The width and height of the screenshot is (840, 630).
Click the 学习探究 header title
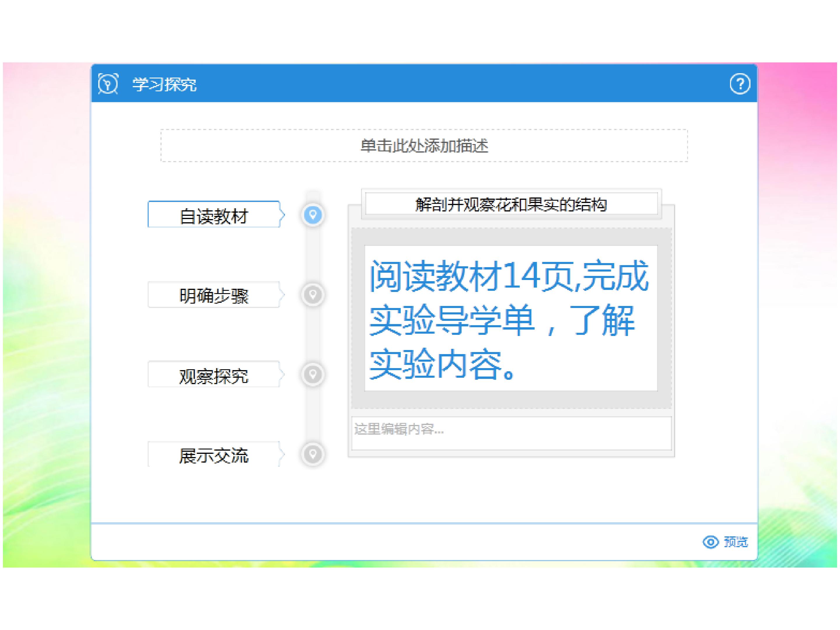(164, 84)
